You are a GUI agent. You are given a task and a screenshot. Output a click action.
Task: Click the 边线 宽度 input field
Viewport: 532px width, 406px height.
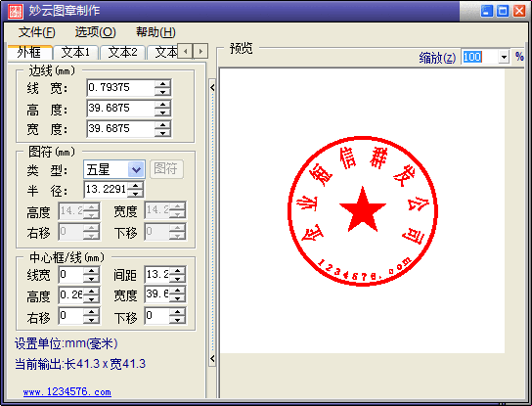pyautogui.click(x=121, y=128)
